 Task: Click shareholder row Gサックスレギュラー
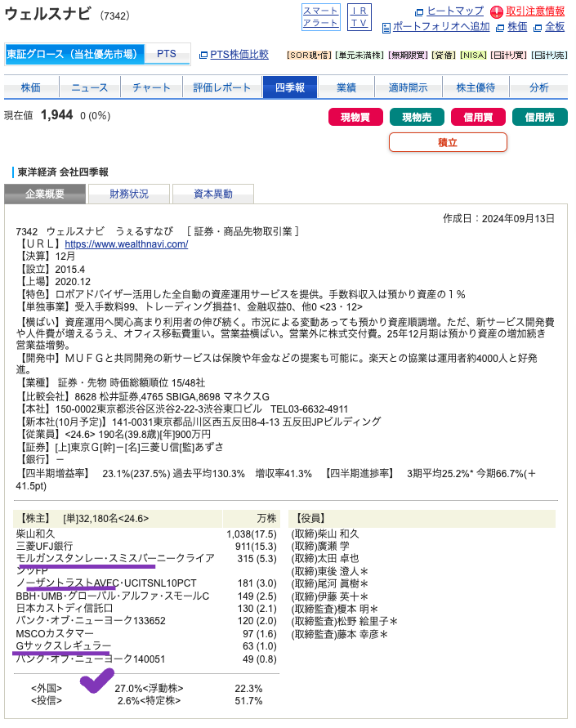click(146, 646)
